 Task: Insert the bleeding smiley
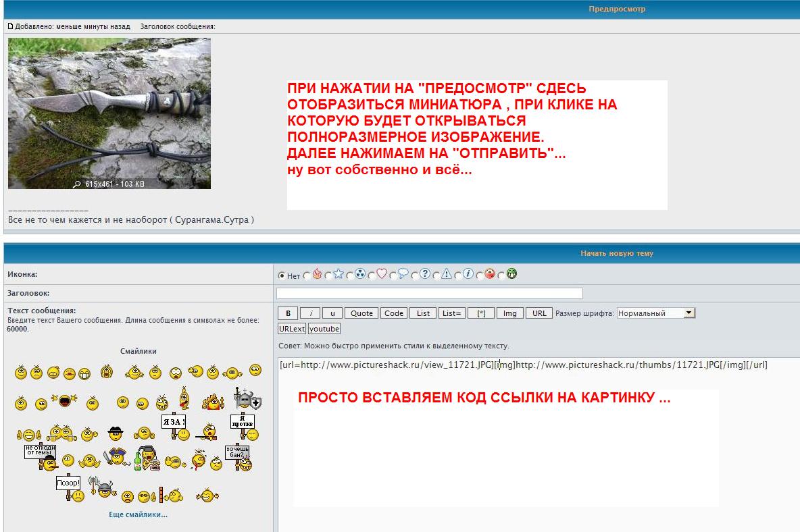[199, 459]
